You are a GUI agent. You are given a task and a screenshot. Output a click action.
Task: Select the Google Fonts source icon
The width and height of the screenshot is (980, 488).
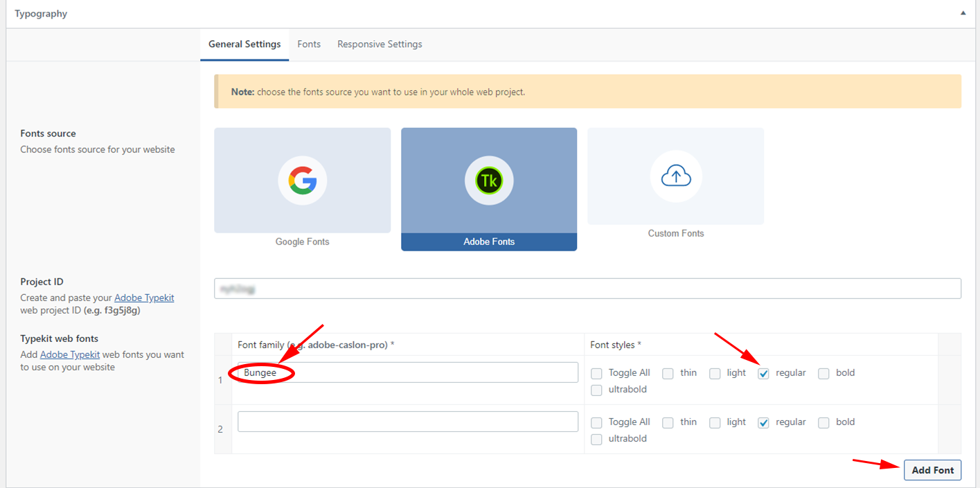coord(303,181)
